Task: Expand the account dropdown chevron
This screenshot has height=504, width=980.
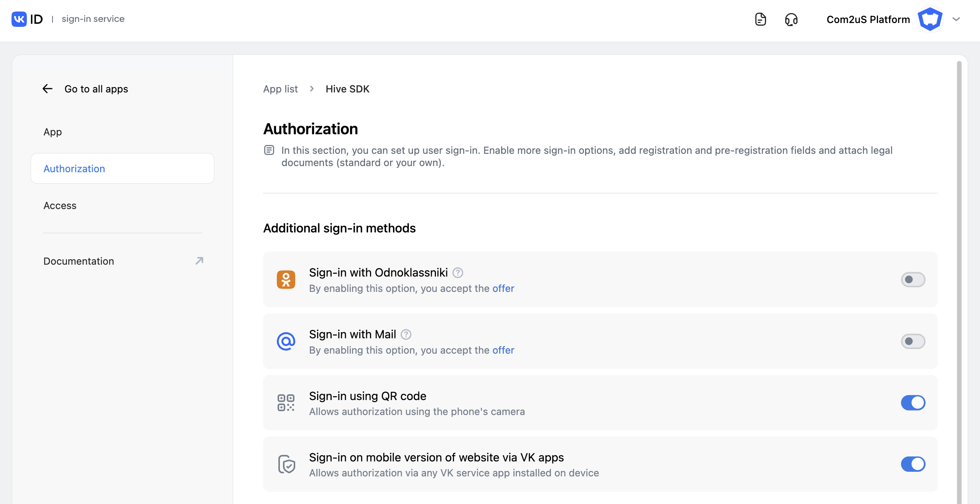Action: click(956, 19)
